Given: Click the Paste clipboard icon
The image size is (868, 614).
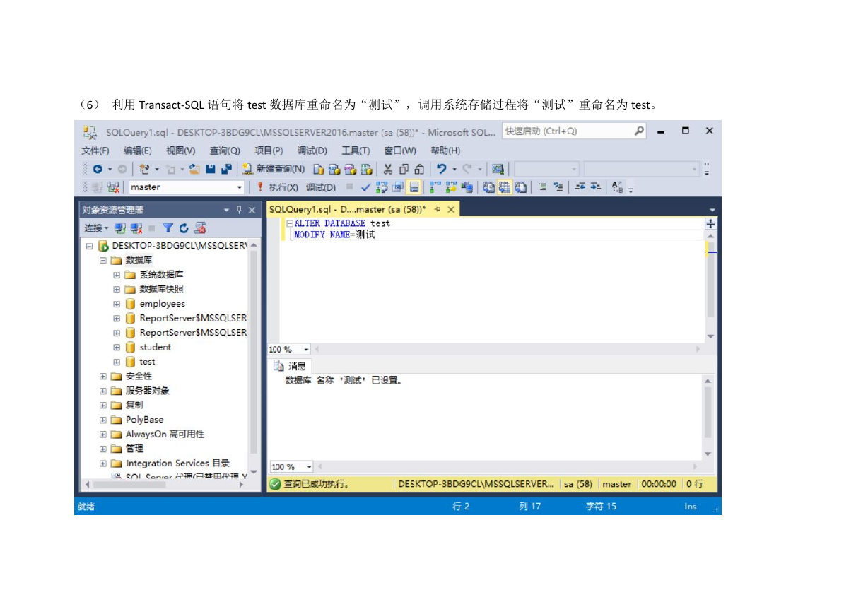Looking at the screenshot, I should click(x=419, y=169).
